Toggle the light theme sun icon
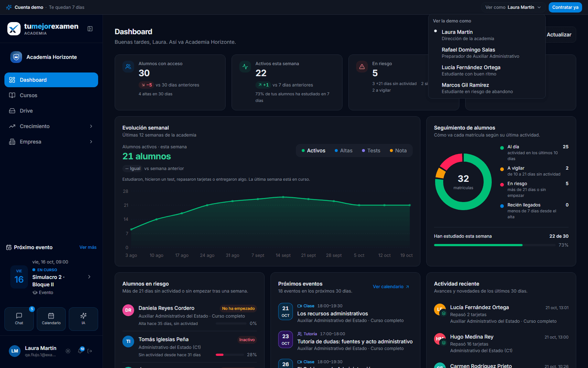The height and width of the screenshot is (368, 588). pyautogui.click(x=68, y=351)
